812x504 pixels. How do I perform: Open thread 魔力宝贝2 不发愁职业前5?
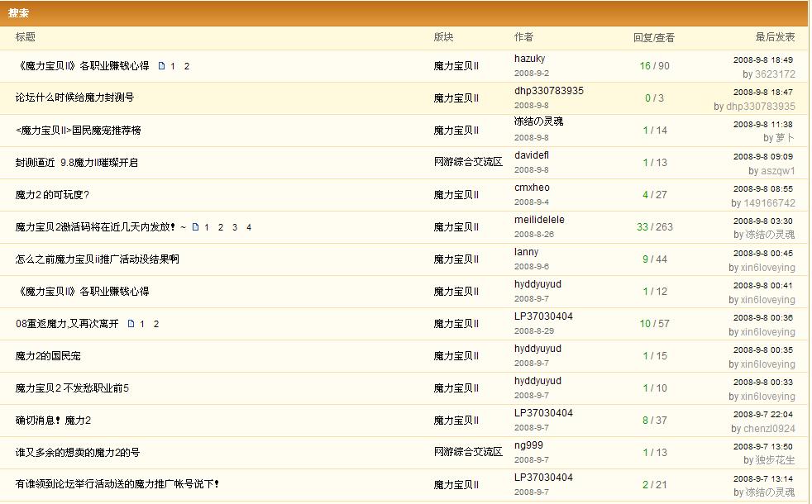coord(72,388)
